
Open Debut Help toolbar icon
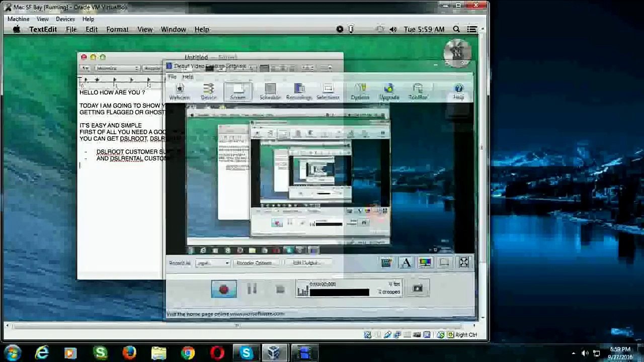click(x=458, y=91)
